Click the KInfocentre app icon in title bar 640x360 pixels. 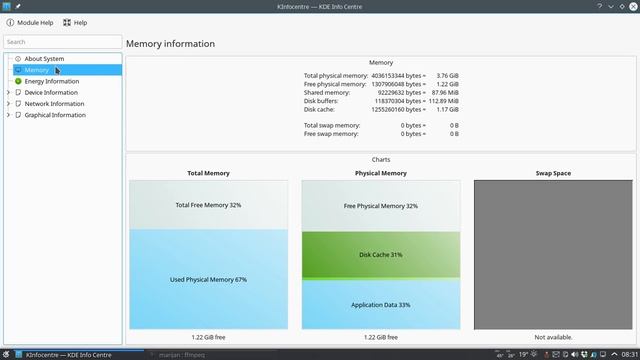[7, 6]
